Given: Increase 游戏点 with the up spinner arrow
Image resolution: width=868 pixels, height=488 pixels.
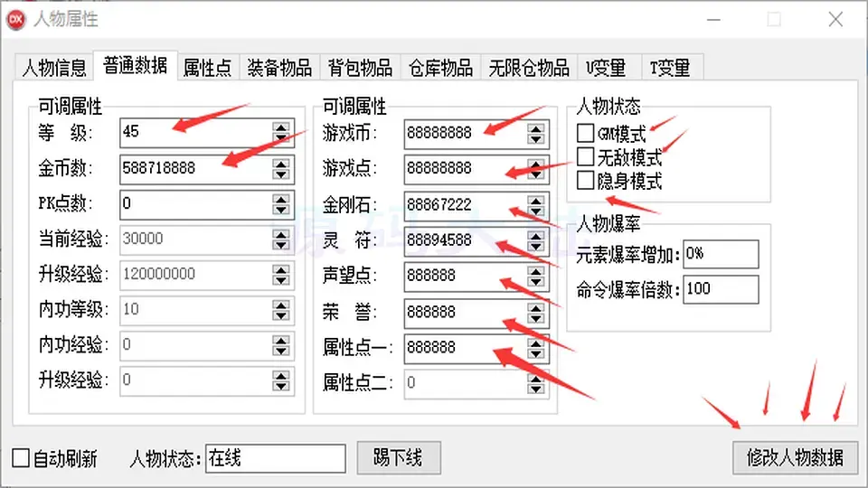Looking at the screenshot, I should (535, 164).
